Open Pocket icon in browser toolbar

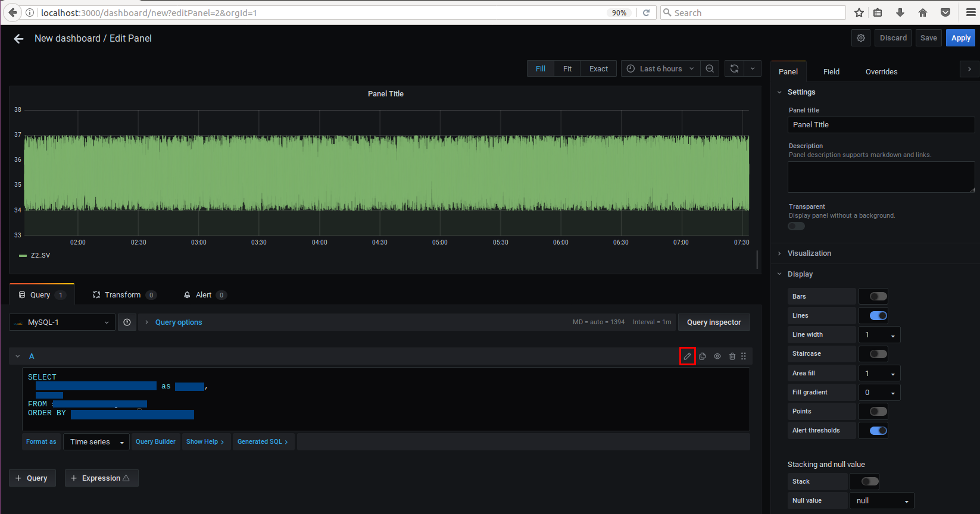pos(945,13)
